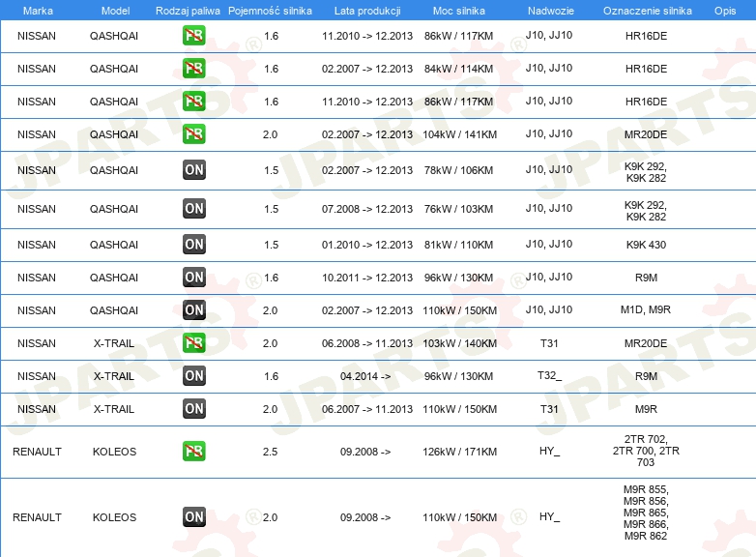756x557 pixels.
Task: Click the KOLEOS model cell in the 2.5 petrol row
Action: pos(114,452)
